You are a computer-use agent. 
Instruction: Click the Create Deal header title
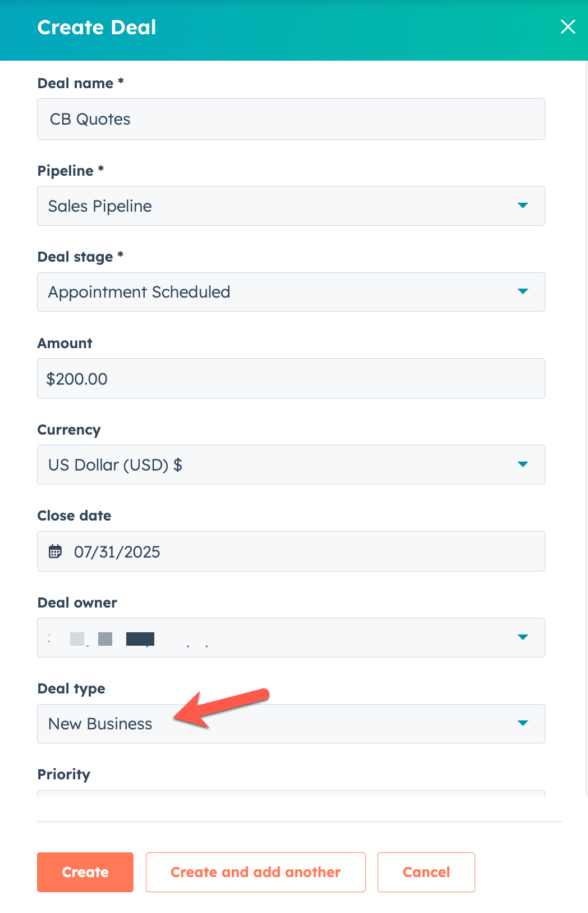click(x=97, y=28)
